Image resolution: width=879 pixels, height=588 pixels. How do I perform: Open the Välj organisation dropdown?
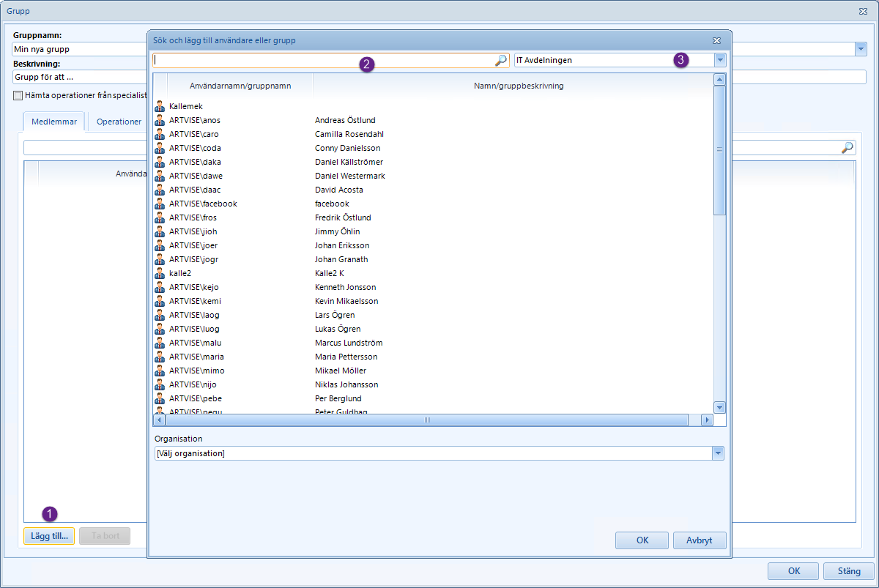(x=718, y=454)
